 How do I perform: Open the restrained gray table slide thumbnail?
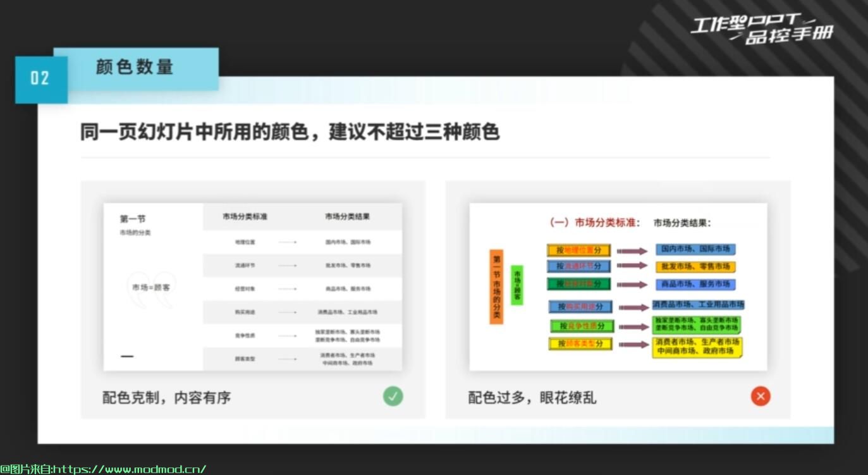tap(253, 287)
